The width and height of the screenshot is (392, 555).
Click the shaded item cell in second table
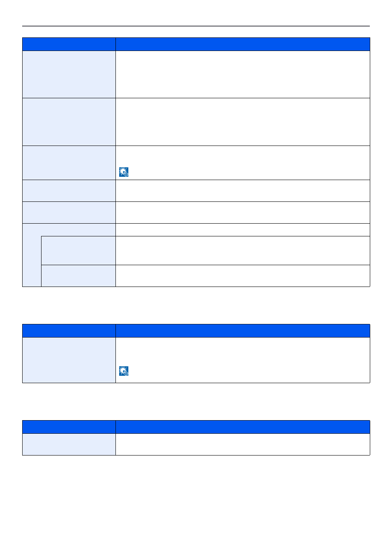coord(69,360)
